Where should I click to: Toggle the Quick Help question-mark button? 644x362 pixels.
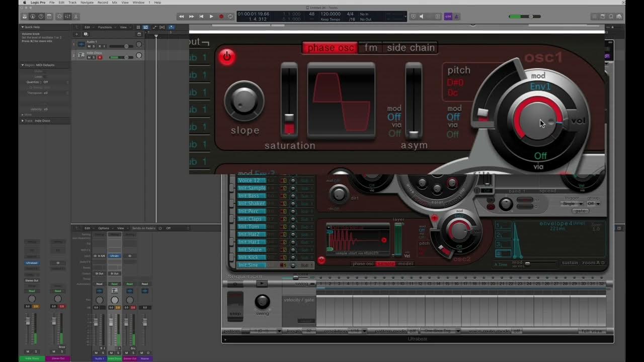41,17
